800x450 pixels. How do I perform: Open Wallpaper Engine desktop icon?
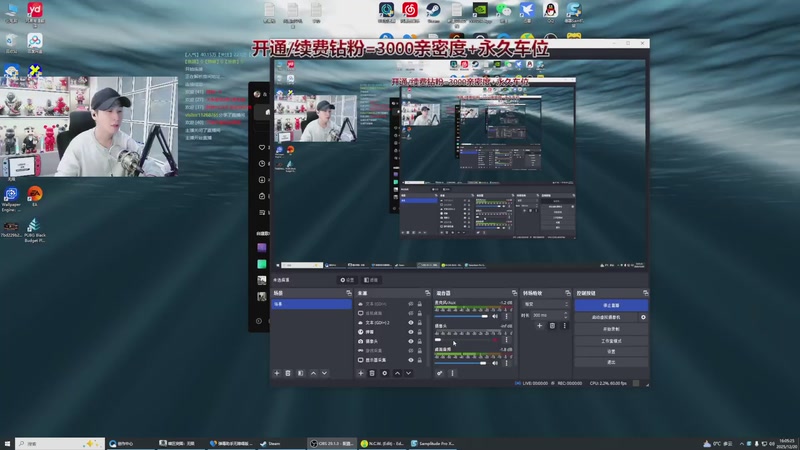coord(11,198)
